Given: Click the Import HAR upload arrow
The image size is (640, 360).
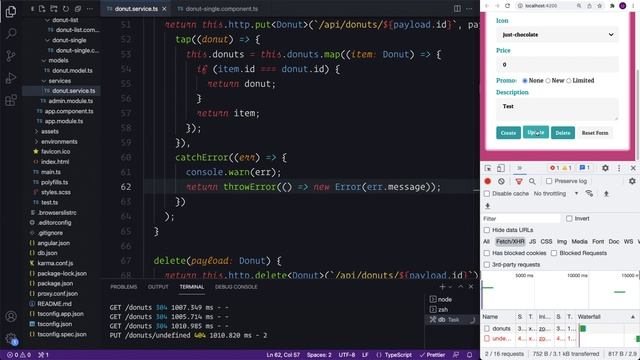Looking at the screenshot, I should coord(606,193).
